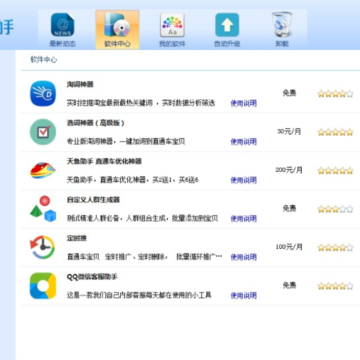This screenshot has width=360, height=360.
Task: Click the star rating of 淘词神器
Action: [335, 94]
